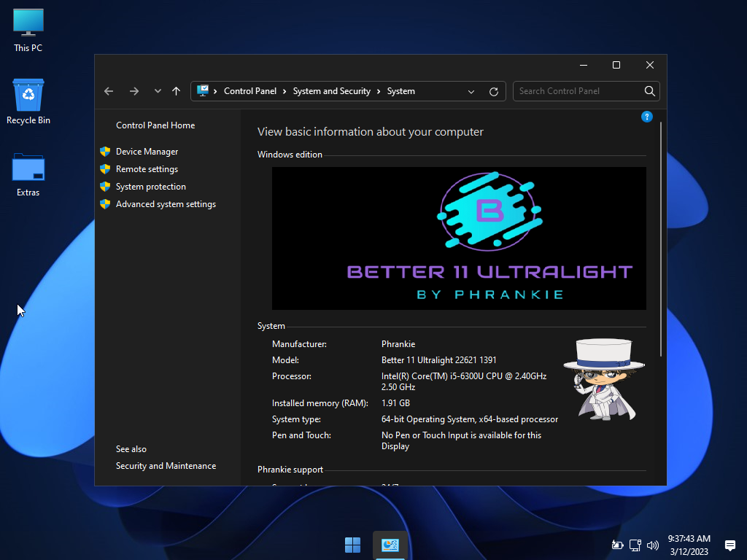747x560 pixels.
Task: Open the Windows Start button
Action: (x=352, y=545)
